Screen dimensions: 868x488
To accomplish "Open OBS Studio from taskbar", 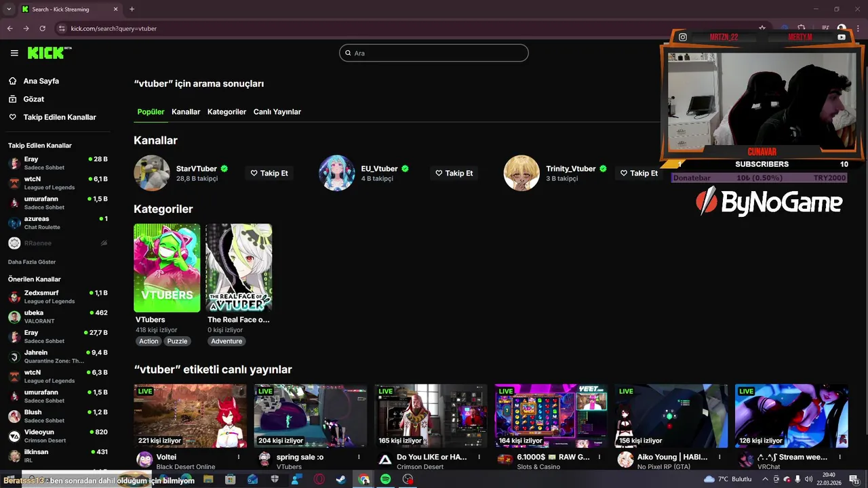I will pyautogui.click(x=408, y=479).
